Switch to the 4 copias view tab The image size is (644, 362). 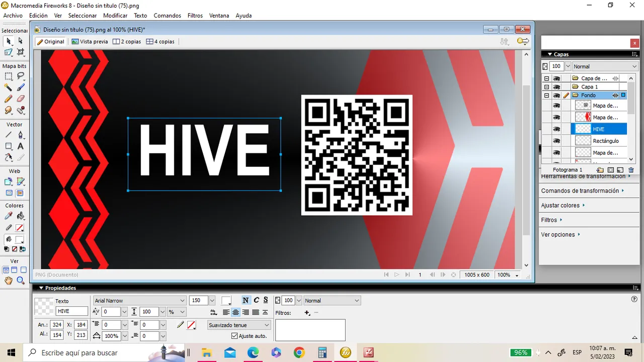point(160,42)
